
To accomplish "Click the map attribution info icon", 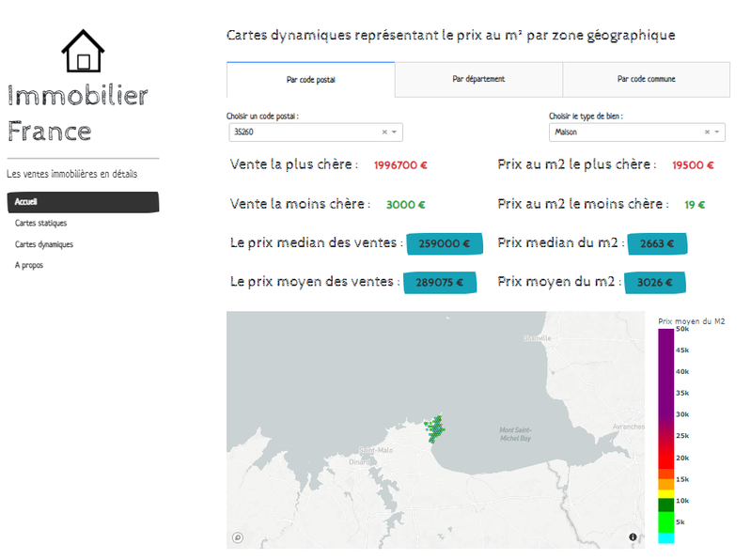I will coord(633,537).
